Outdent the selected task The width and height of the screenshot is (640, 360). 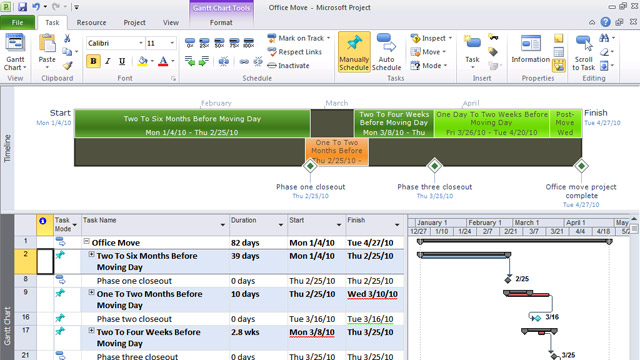click(x=190, y=62)
